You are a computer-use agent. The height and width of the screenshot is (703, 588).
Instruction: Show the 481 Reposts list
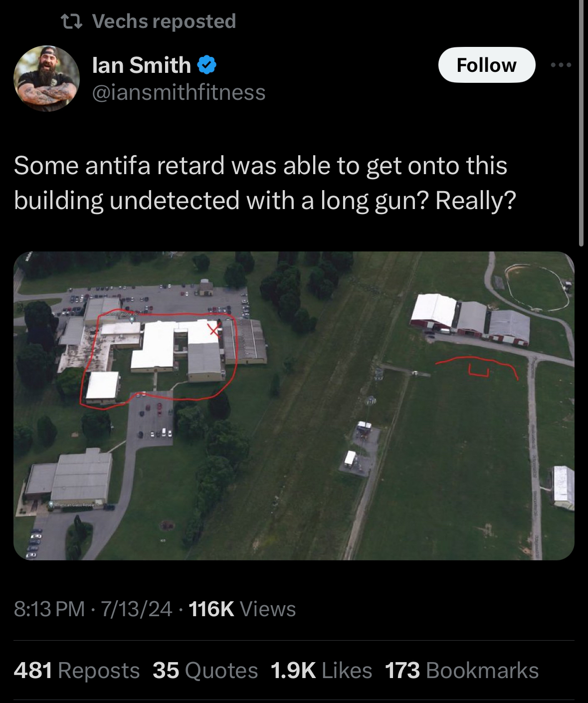pos(77,671)
